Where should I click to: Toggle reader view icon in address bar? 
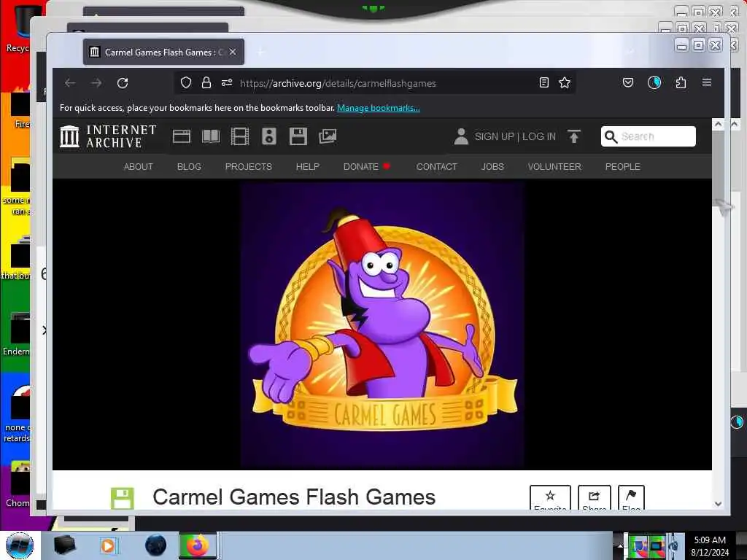[x=543, y=83]
